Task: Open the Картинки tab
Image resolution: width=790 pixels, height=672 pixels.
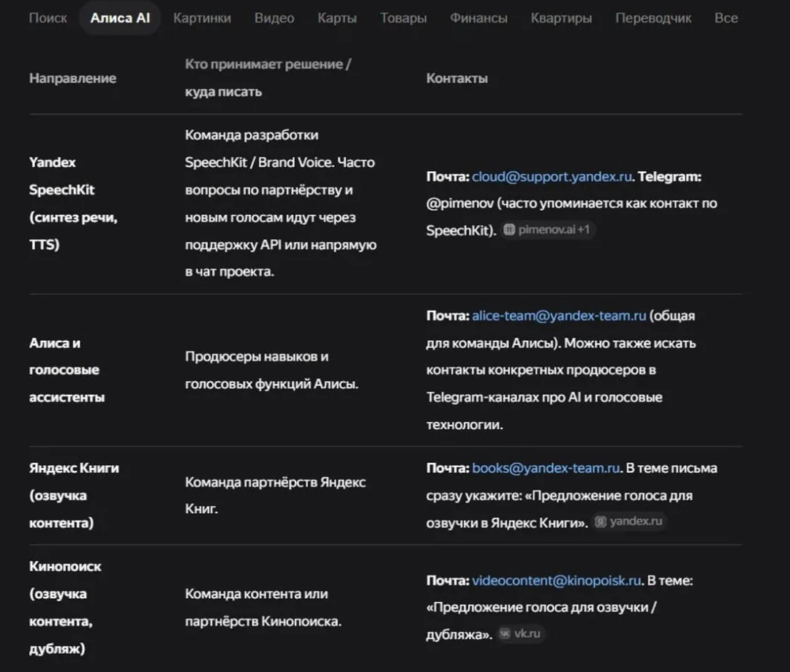Action: point(202,18)
